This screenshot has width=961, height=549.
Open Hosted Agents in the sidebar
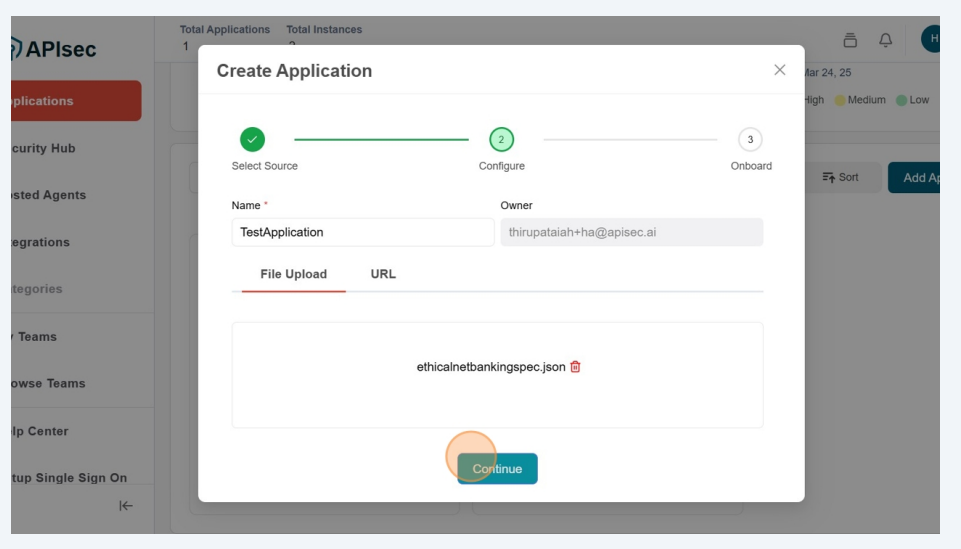point(48,195)
